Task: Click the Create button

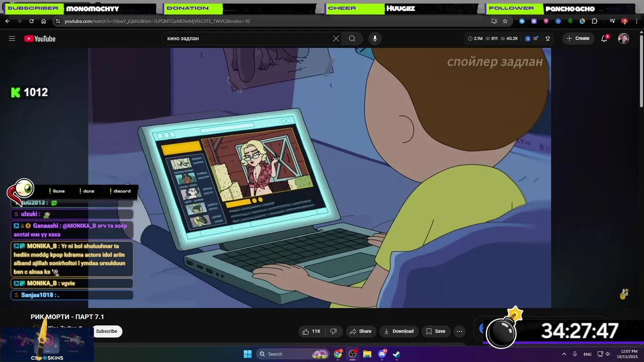Action: pos(578,39)
